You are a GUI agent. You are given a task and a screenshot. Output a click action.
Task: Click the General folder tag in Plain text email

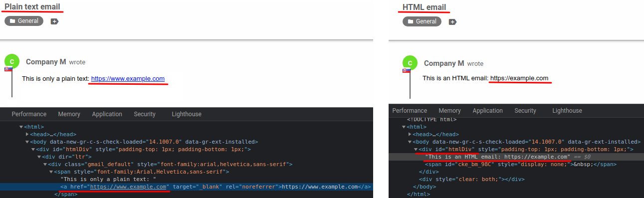coord(24,21)
